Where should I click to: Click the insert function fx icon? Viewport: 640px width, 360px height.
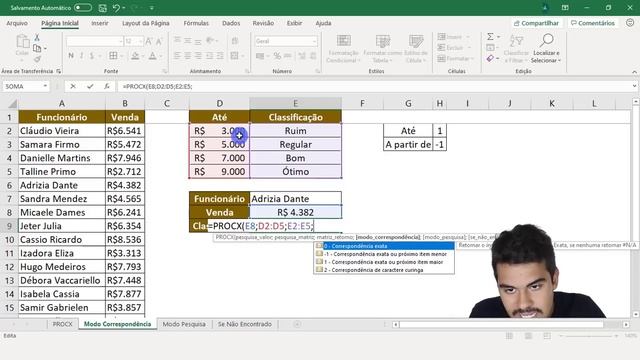pos(107,87)
